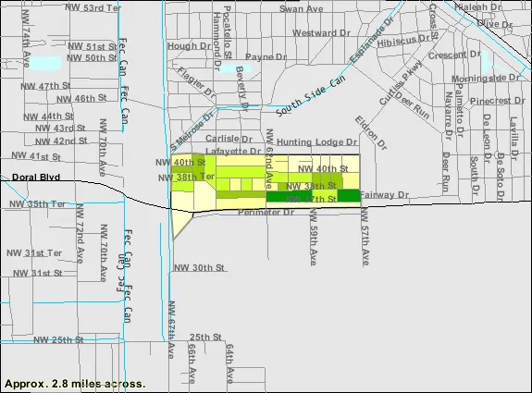This screenshot has width=532, height=393.
Task: Select the Cross St label
Action: coord(433,21)
